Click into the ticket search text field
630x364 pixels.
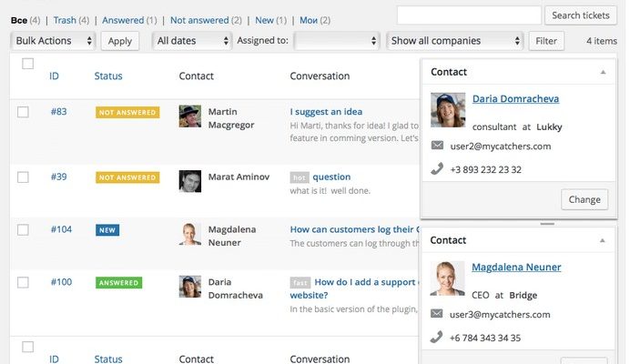click(x=469, y=15)
